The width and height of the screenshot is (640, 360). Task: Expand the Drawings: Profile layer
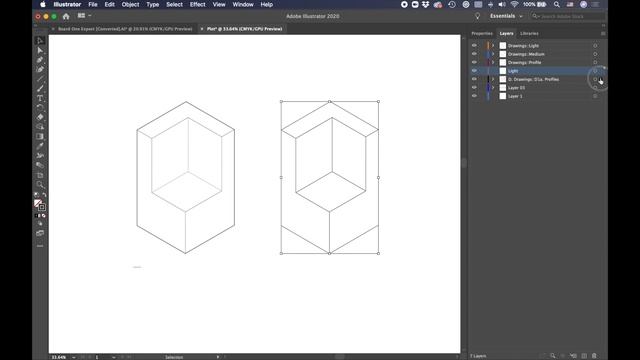493,62
